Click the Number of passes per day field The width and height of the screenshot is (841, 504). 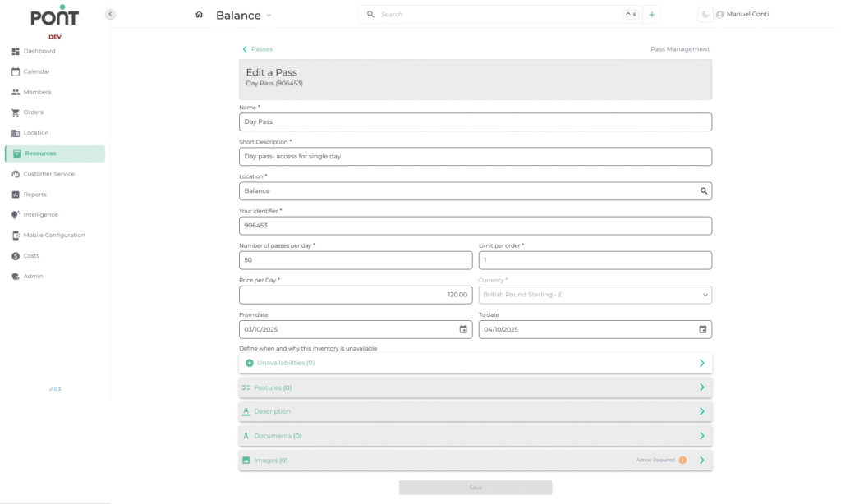(355, 260)
